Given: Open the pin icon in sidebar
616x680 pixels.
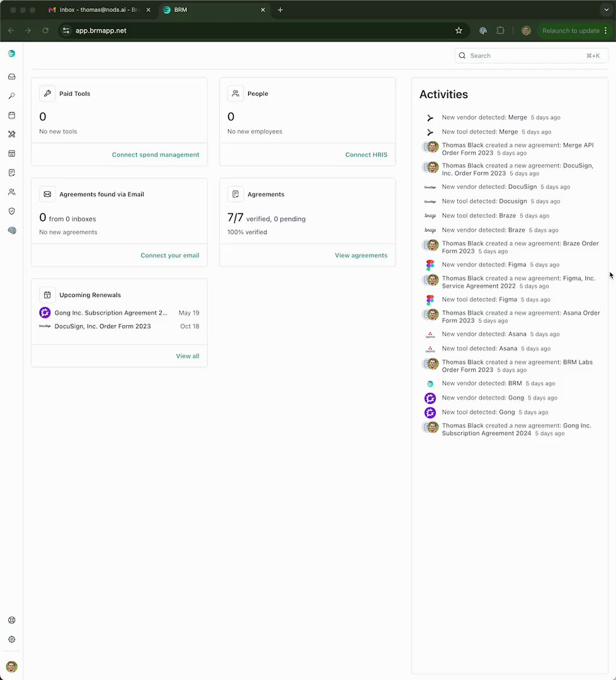Looking at the screenshot, I should pos(12,96).
